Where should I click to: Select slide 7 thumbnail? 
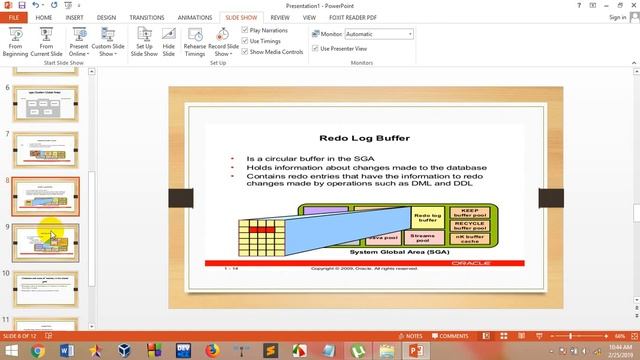(x=45, y=150)
